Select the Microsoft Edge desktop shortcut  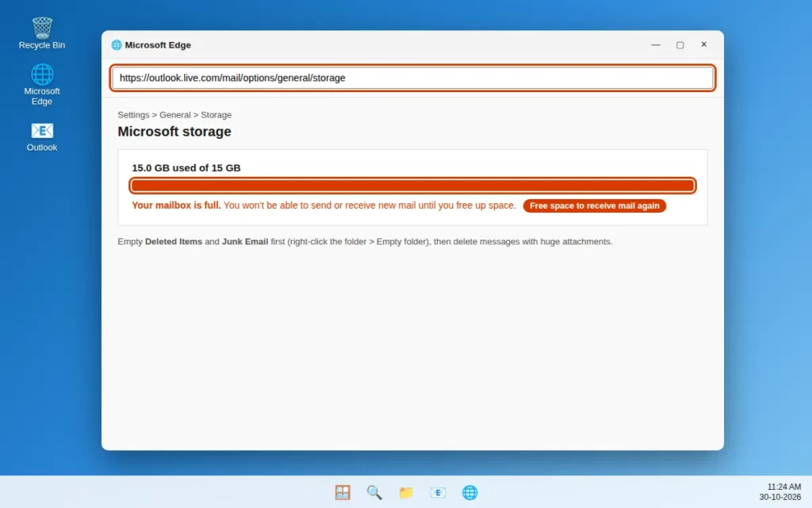[42, 84]
